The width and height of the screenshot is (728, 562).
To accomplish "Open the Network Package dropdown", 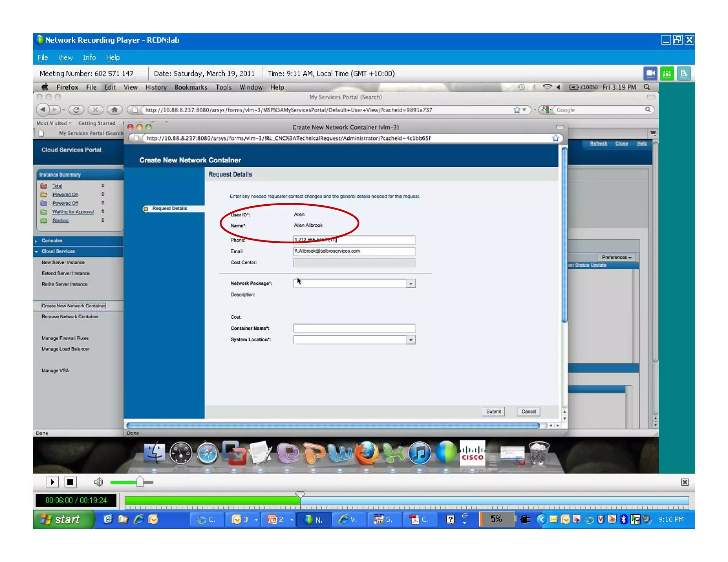I will click(411, 283).
